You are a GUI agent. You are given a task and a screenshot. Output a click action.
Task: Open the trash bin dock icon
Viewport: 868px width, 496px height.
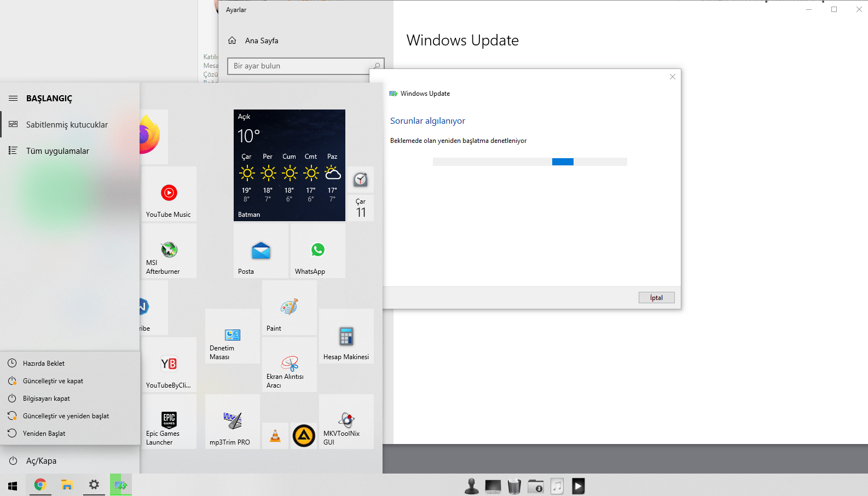click(x=514, y=486)
